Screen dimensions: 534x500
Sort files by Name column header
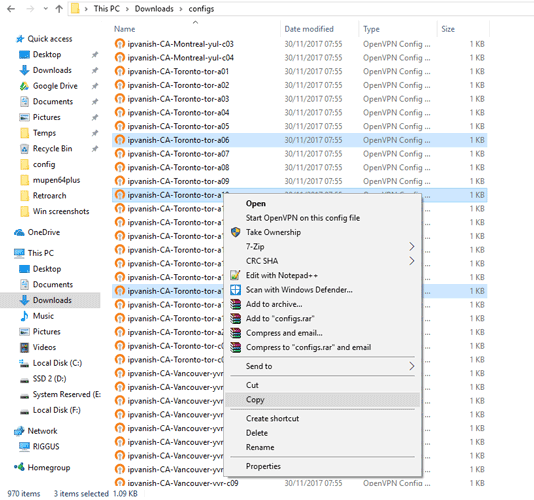[124, 29]
